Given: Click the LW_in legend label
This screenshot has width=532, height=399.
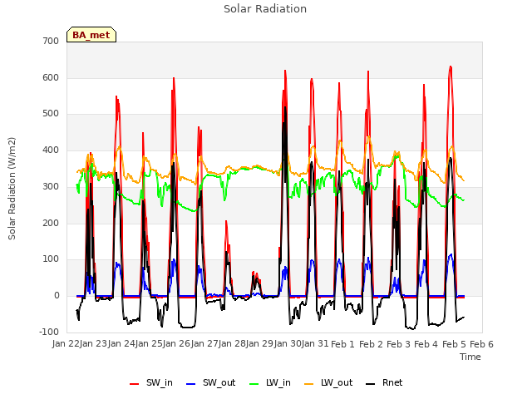Looking at the screenshot, I should pos(278,382).
